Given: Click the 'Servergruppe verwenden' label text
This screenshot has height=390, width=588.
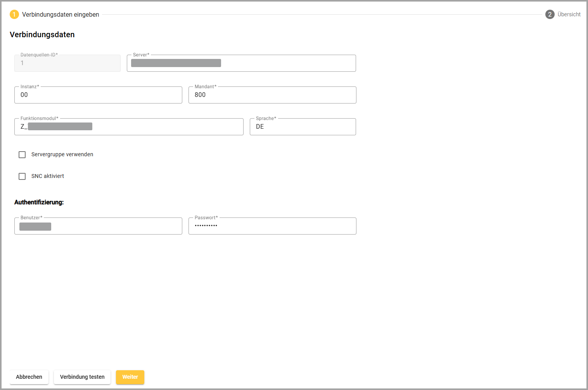Looking at the screenshot, I should pyautogui.click(x=62, y=155).
